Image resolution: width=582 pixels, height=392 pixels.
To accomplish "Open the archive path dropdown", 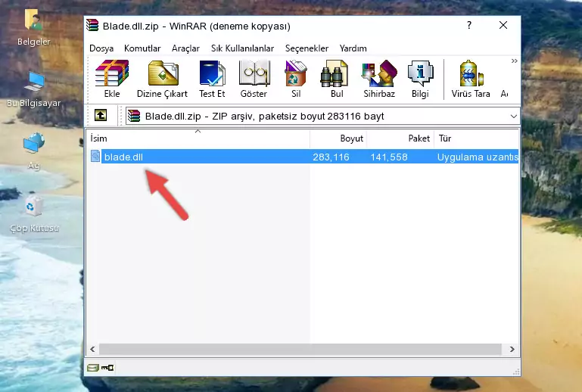I will tap(513, 117).
